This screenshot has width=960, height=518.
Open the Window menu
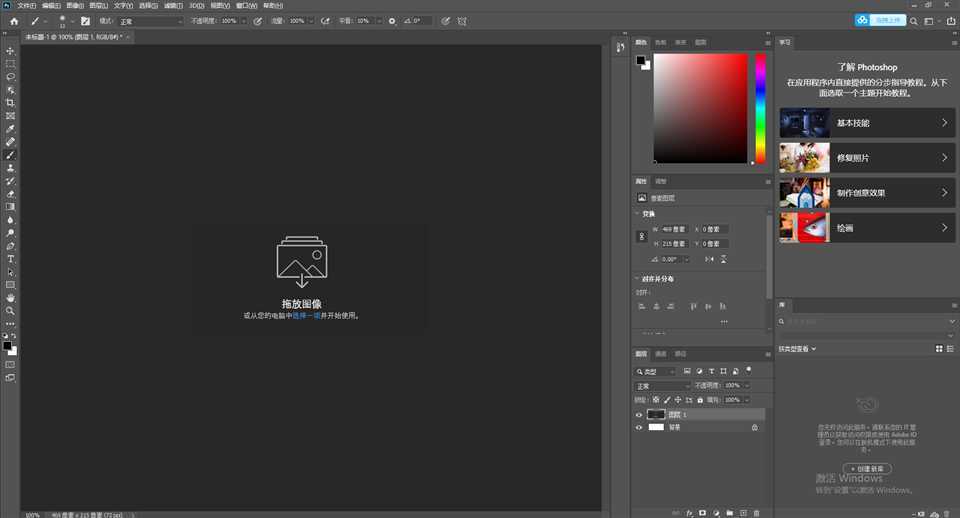point(247,6)
